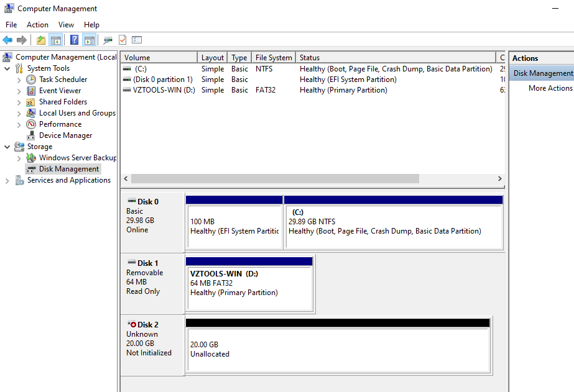Click the Shared Folders icon
574x392 pixels.
tap(31, 102)
